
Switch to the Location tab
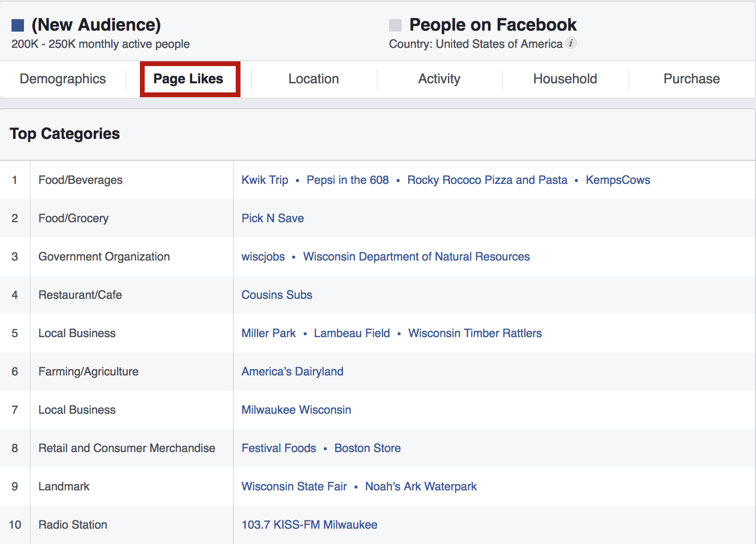(x=314, y=79)
